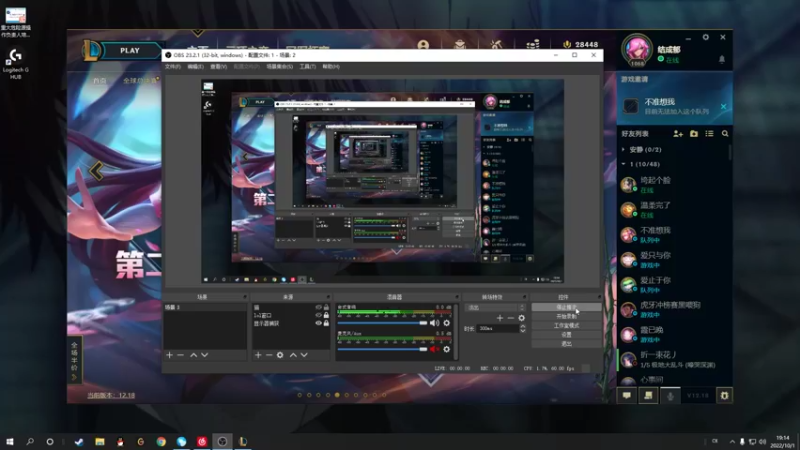800x450 pixels.
Task: Show hidden system tray icons chevron
Action: pos(732,442)
